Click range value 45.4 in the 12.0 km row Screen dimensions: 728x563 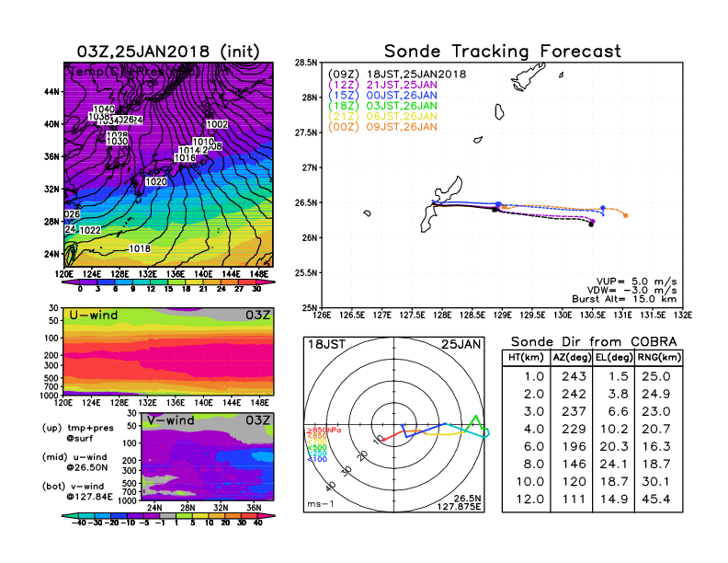(x=656, y=500)
